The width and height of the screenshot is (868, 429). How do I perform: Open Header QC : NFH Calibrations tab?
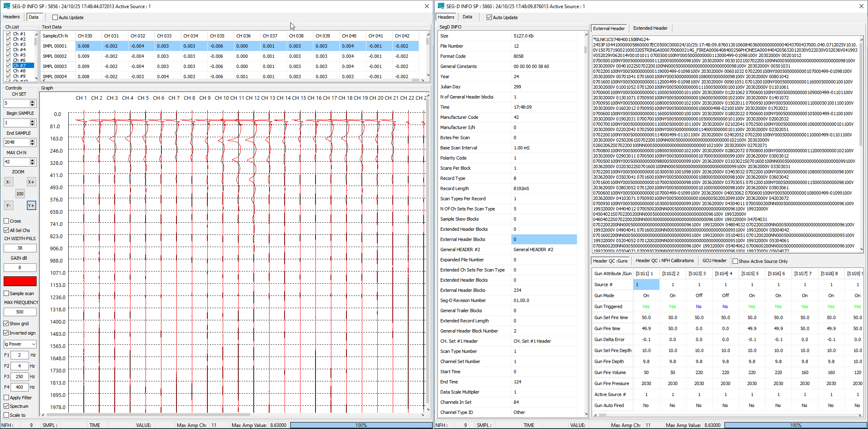coord(664,261)
